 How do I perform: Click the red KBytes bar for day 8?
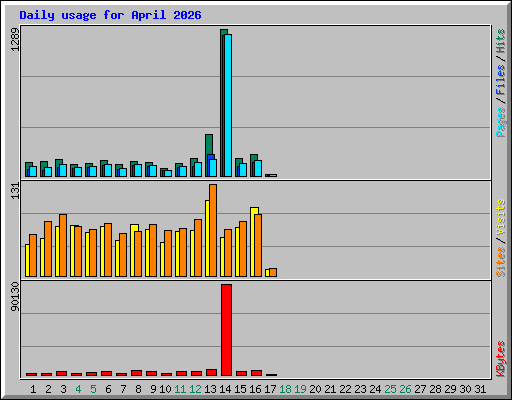(x=136, y=373)
